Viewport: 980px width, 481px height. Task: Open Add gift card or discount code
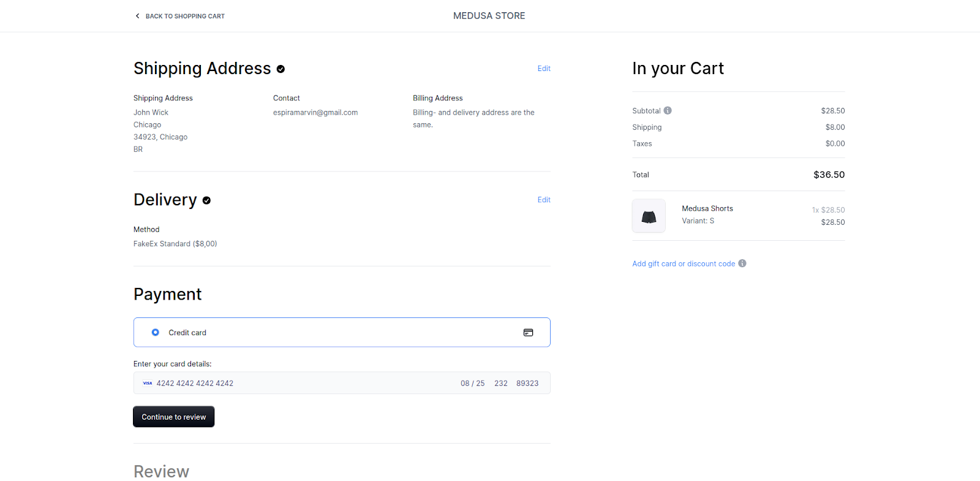(684, 263)
